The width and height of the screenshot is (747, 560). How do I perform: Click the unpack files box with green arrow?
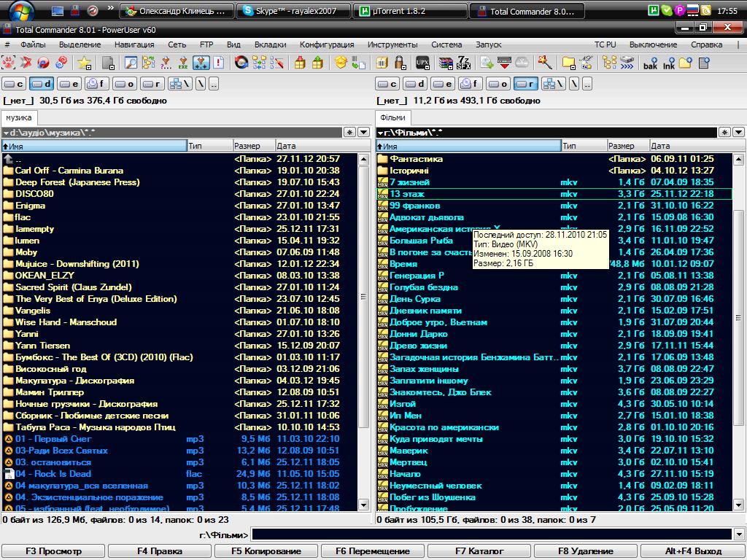[x=318, y=63]
